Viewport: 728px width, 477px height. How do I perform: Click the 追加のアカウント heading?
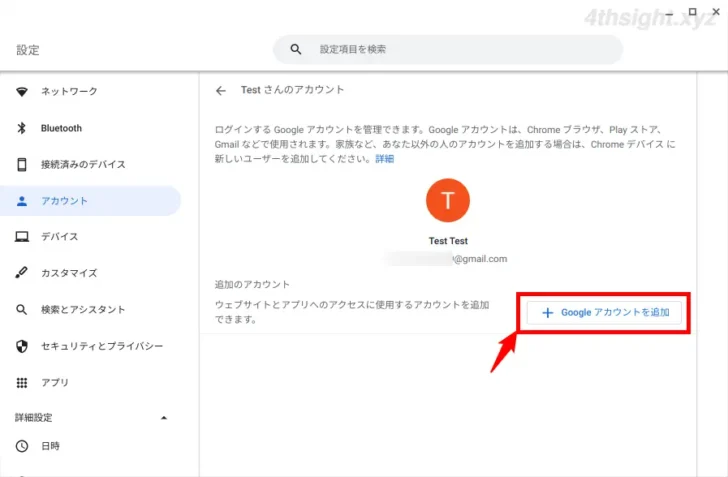point(252,284)
